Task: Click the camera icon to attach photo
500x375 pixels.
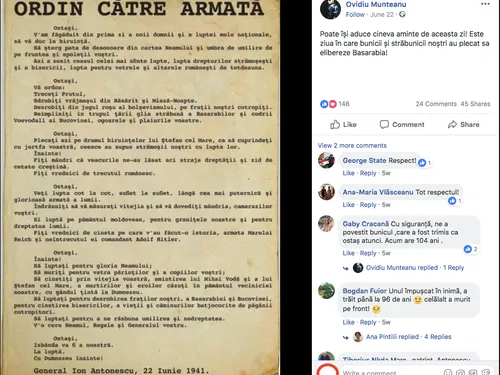Action: click(461, 372)
